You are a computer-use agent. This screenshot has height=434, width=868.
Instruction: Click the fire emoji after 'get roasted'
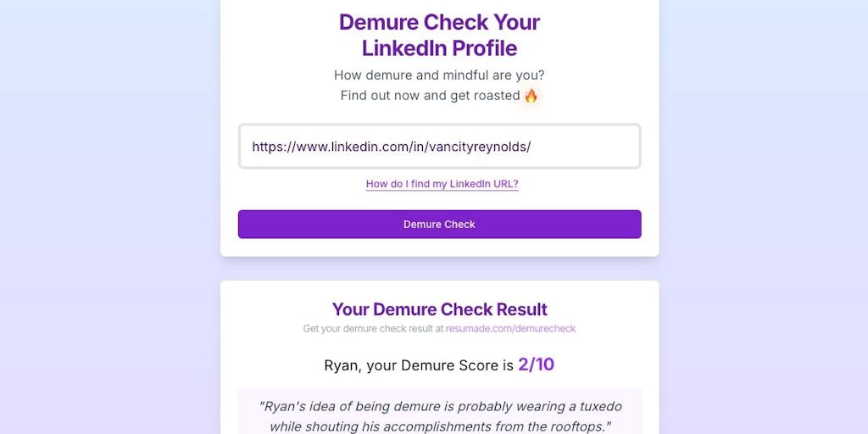(531, 96)
